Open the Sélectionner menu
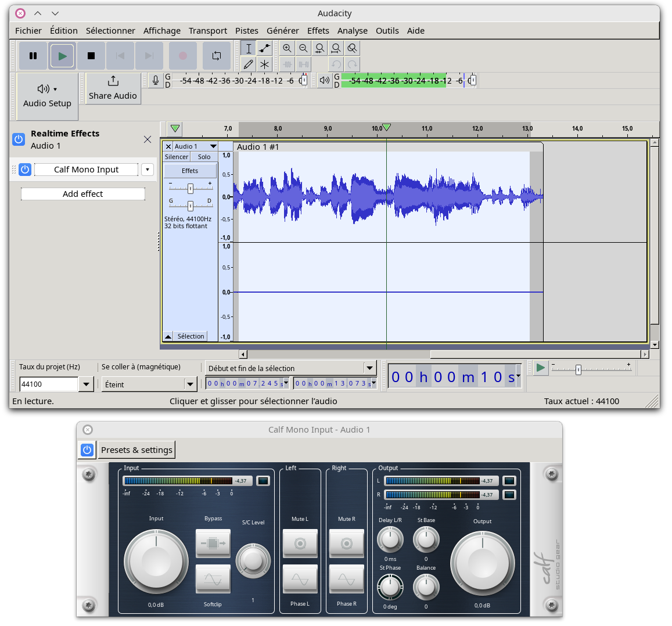Screen dimensions: 672x626 tap(110, 31)
